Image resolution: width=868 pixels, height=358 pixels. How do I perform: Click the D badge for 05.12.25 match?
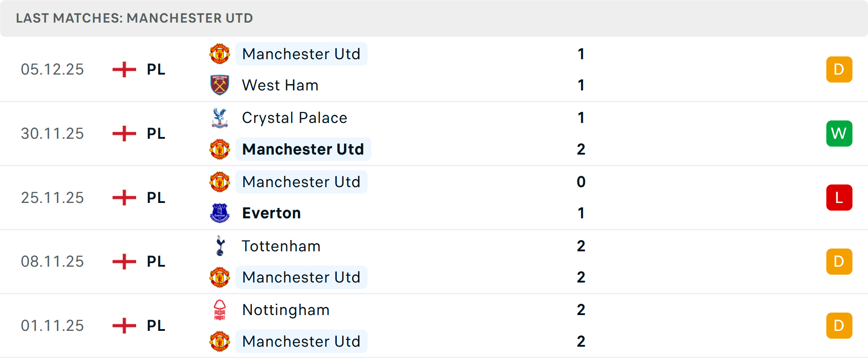tap(839, 69)
